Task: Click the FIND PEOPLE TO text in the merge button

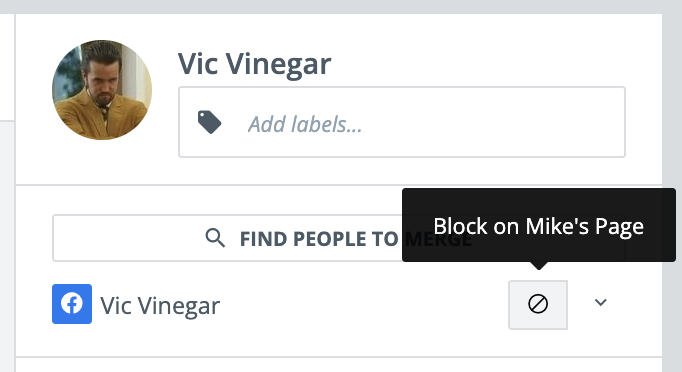Action: pyautogui.click(x=319, y=239)
